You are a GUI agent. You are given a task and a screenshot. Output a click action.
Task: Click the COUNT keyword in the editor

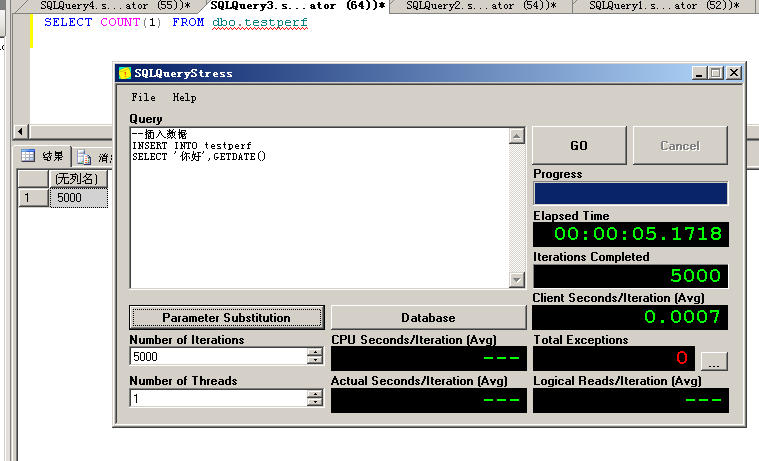pyautogui.click(x=120, y=22)
